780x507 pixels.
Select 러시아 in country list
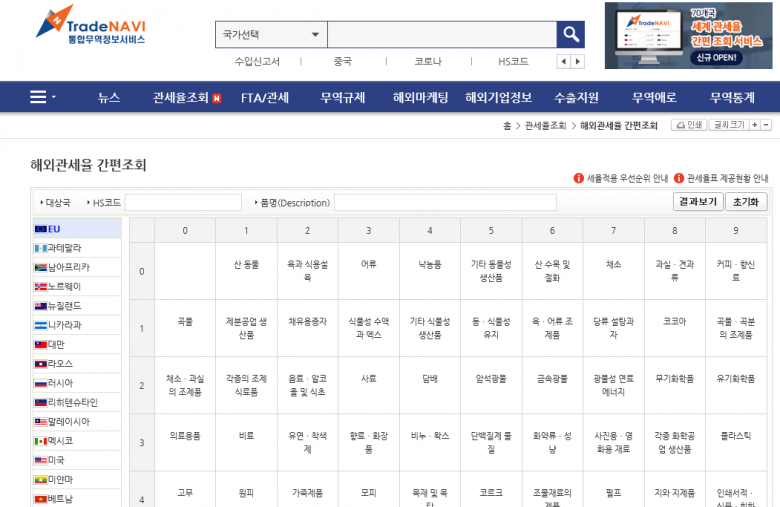pyautogui.click(x=77, y=383)
